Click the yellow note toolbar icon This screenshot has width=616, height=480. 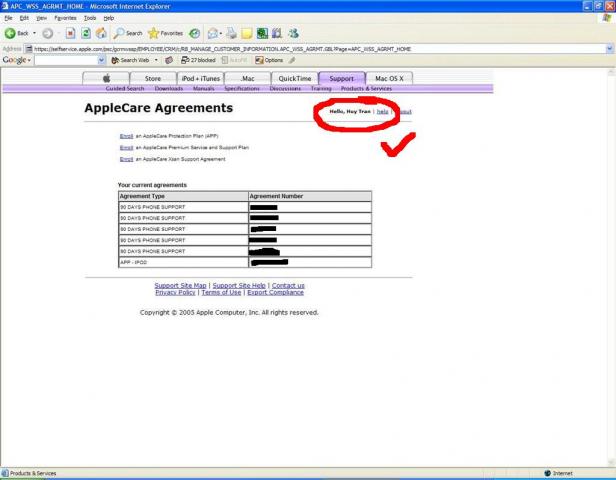click(x=247, y=33)
